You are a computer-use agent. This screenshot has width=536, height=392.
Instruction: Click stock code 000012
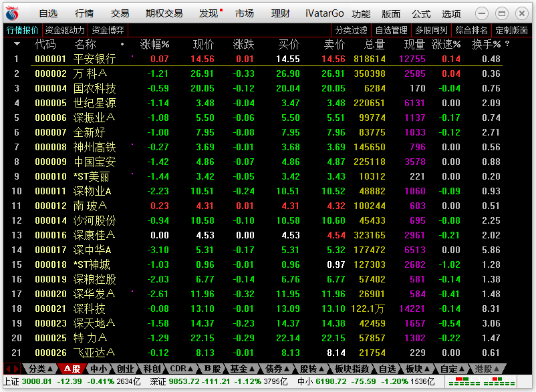click(x=51, y=206)
